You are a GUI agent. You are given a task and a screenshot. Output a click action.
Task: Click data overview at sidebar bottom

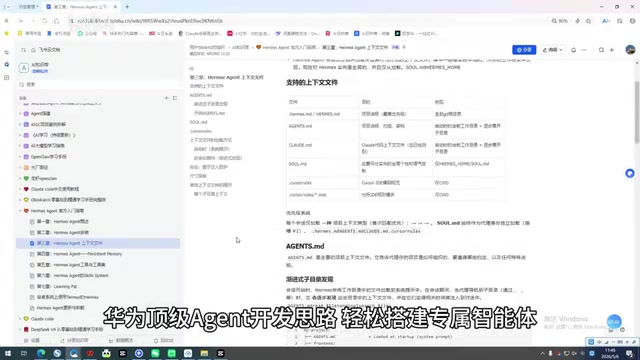tap(121, 340)
